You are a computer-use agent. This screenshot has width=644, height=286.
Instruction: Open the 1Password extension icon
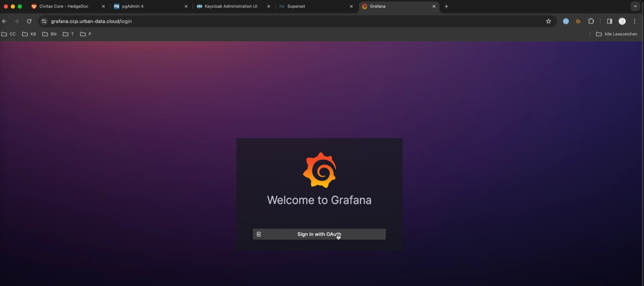pyautogui.click(x=566, y=21)
